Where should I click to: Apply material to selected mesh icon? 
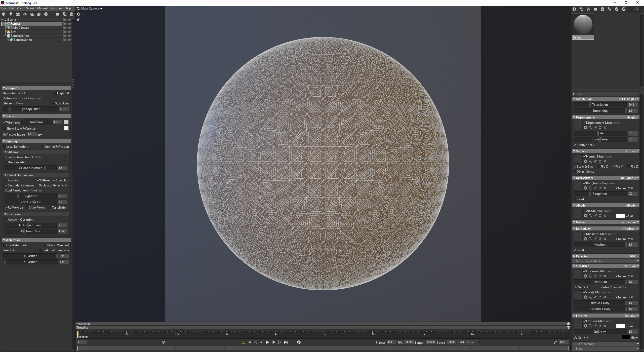pyautogui.click(x=610, y=9)
